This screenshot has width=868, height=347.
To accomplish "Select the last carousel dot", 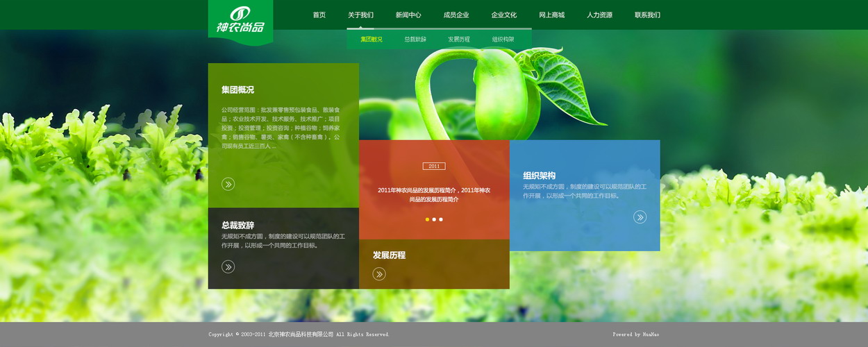I will point(441,219).
